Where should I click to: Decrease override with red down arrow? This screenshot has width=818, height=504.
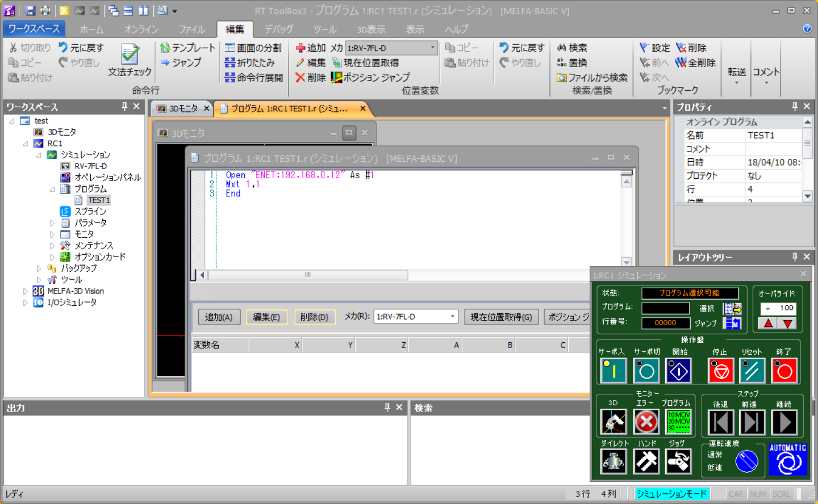[788, 324]
